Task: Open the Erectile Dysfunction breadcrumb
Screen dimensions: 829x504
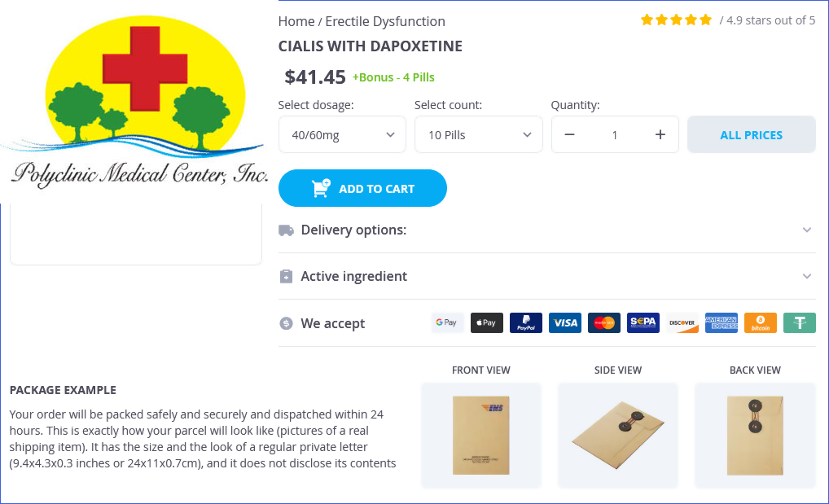Action: (385, 21)
